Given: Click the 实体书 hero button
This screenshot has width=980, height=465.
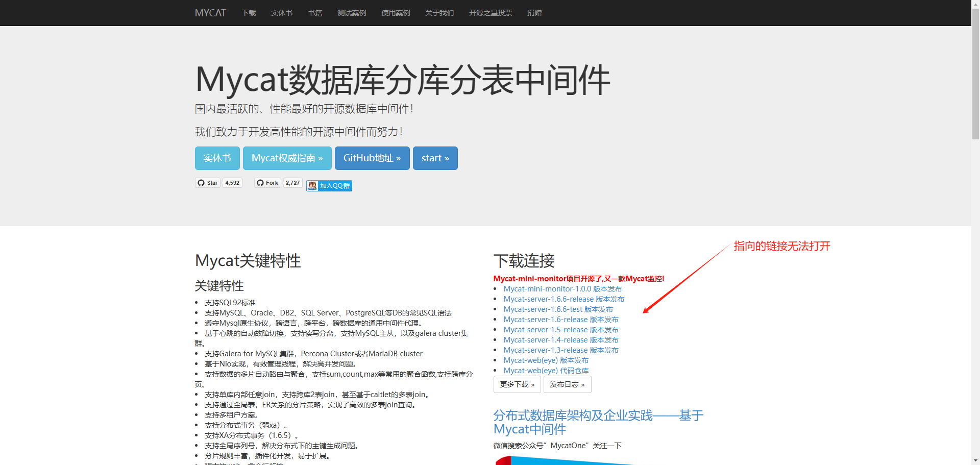Looking at the screenshot, I should (217, 158).
